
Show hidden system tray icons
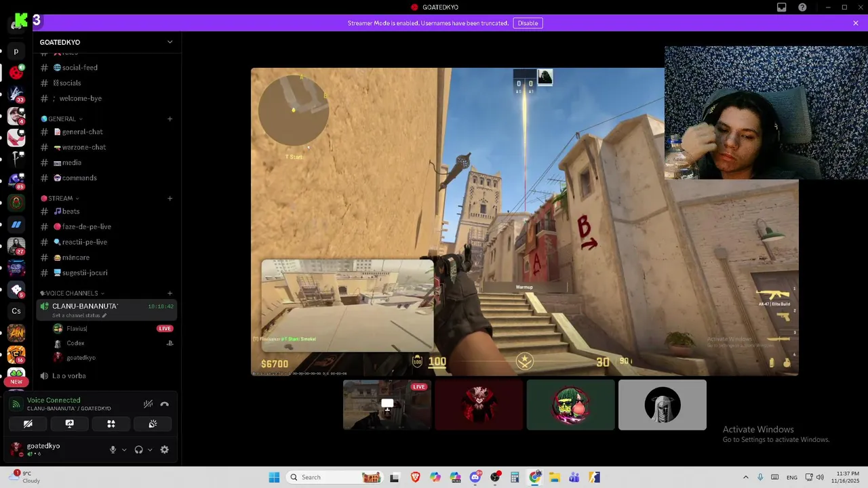(746, 477)
